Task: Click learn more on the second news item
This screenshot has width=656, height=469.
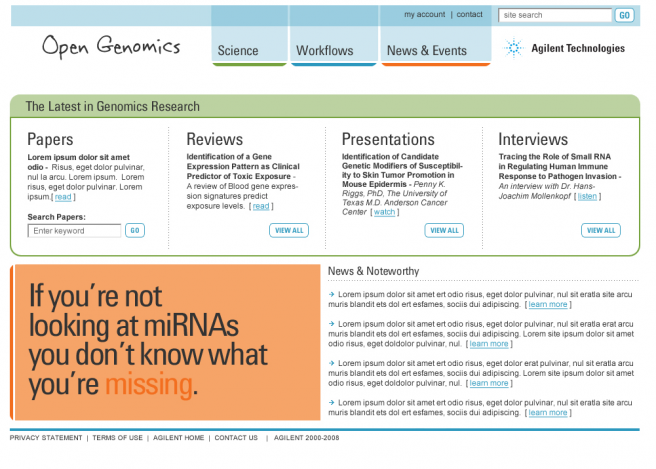Action: (489, 344)
